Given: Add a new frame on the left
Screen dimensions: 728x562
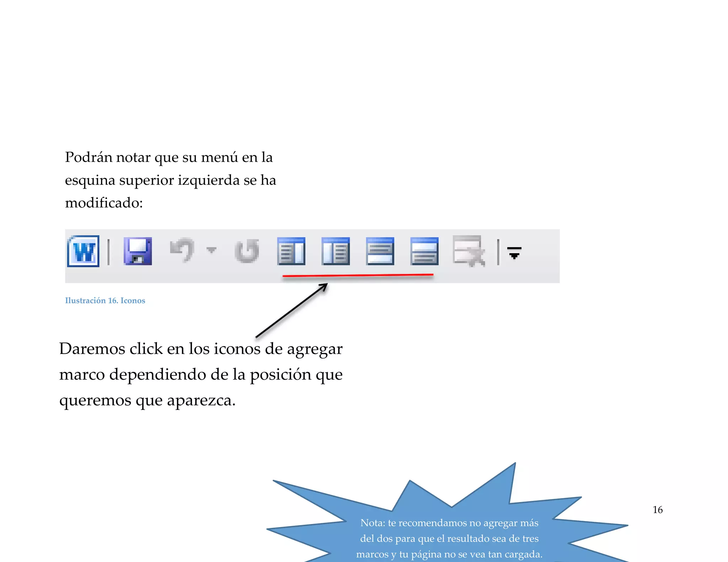Looking at the screenshot, I should (291, 251).
